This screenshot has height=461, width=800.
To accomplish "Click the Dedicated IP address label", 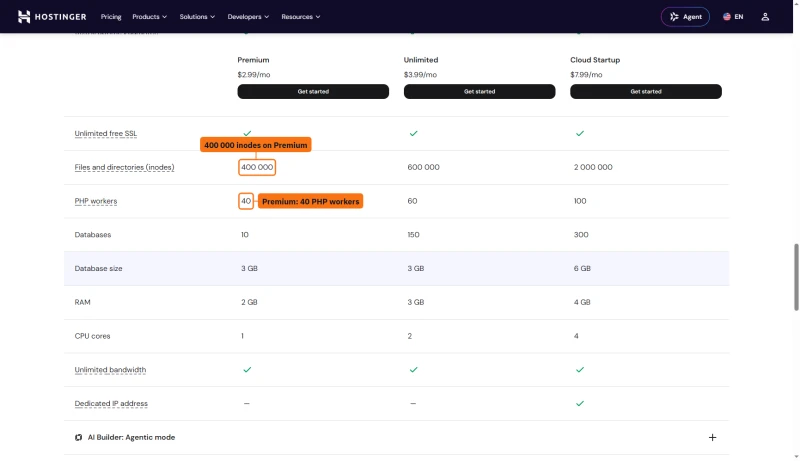I will tap(111, 403).
